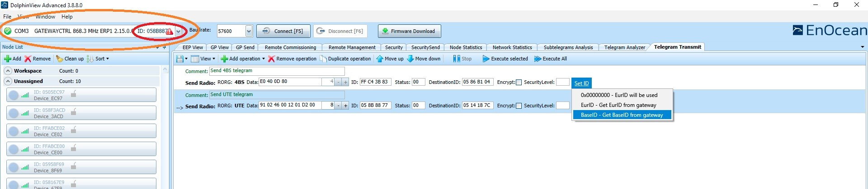This screenshot has height=189, width=868.
Task: Click the 4BS Data field E0 40 0D 80
Action: tap(290, 82)
